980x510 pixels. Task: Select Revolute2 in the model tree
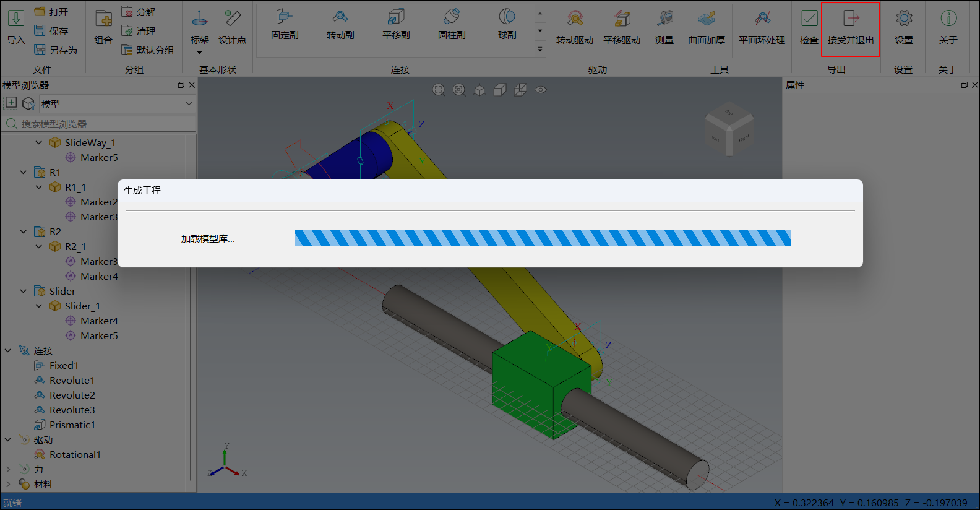tap(72, 395)
